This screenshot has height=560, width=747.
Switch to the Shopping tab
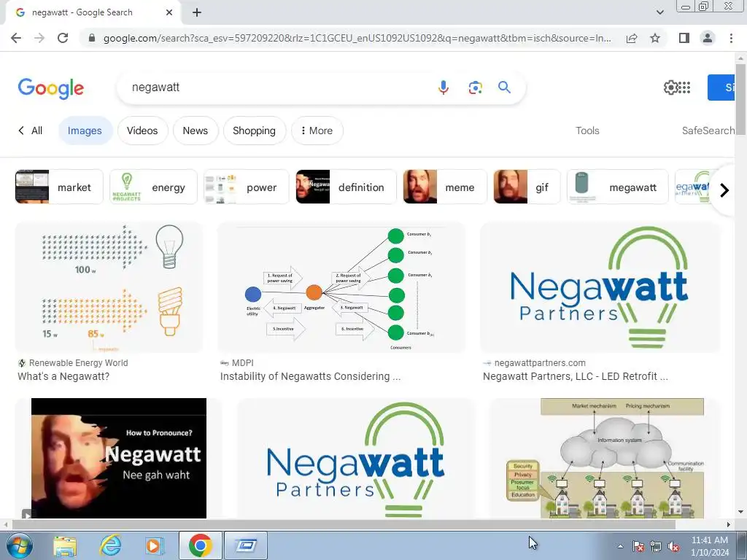click(255, 131)
